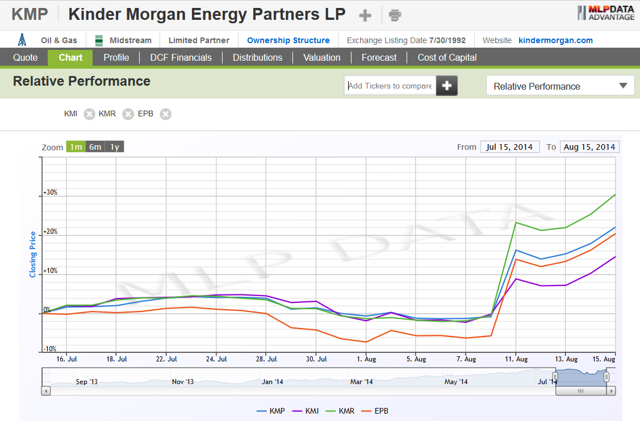640x421 pixels.
Task: Click the MLP Data Advantage logo
Action: (606, 13)
